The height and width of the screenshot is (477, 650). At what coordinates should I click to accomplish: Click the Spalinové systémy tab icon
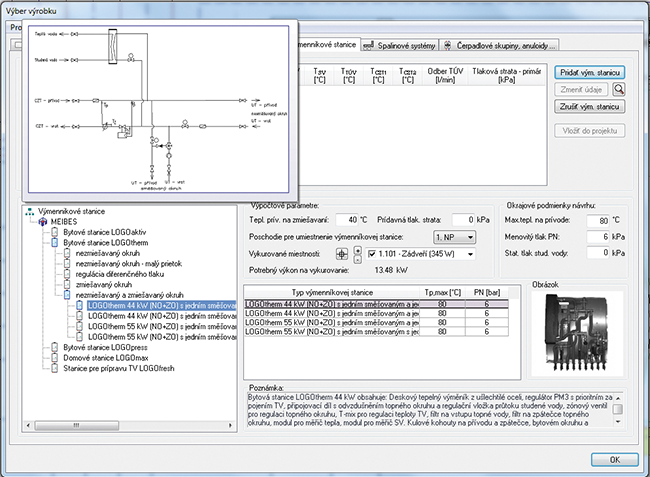(369, 45)
